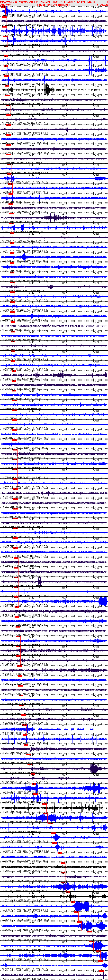
Task: Click the event header beginning 60833952 UW Aug 03, 2014
Action: (54, 2)
